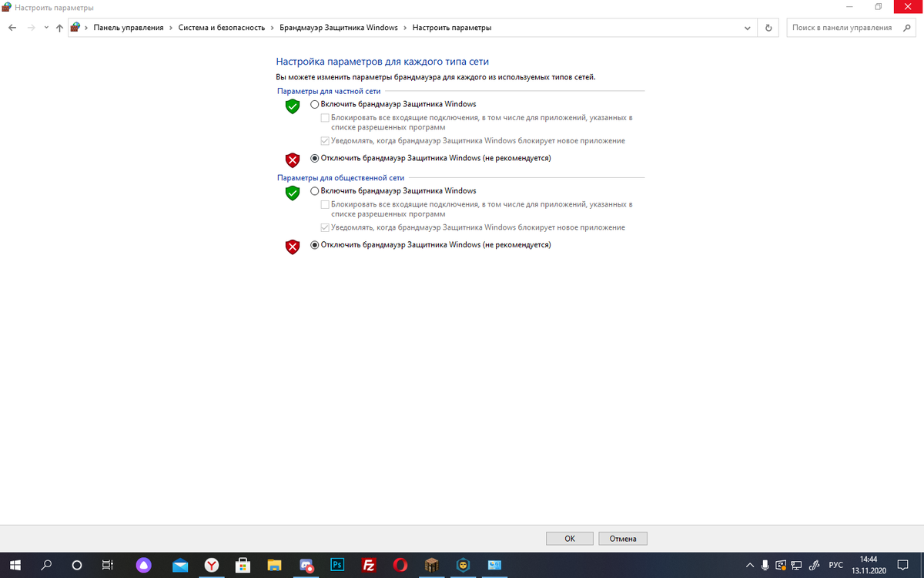Expand the chevron after 'Панель управления'
Image resolution: width=924 pixels, height=578 pixels.
[x=171, y=28]
